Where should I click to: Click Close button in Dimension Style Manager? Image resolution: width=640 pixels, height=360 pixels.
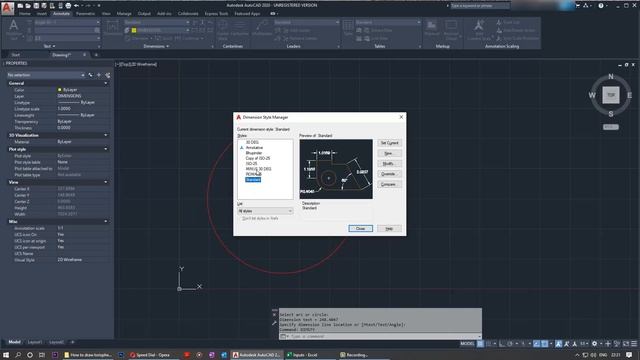(x=360, y=229)
